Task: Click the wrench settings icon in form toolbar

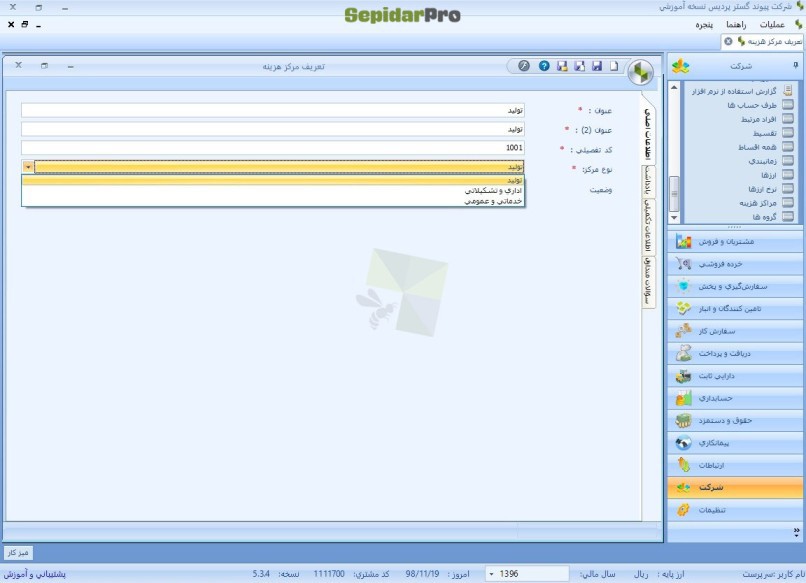Action: pos(524,66)
